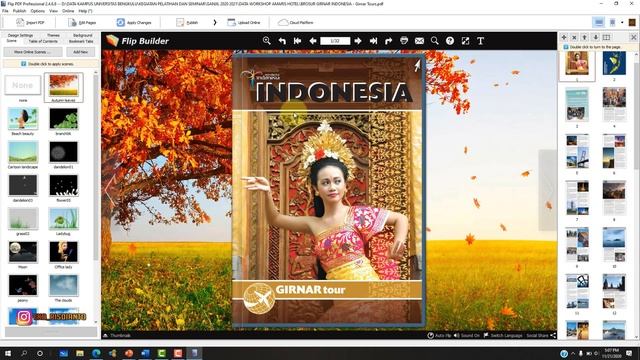Open the Windows Start menu
The width and height of the screenshot is (640, 360).
pyautogui.click(x=8, y=353)
